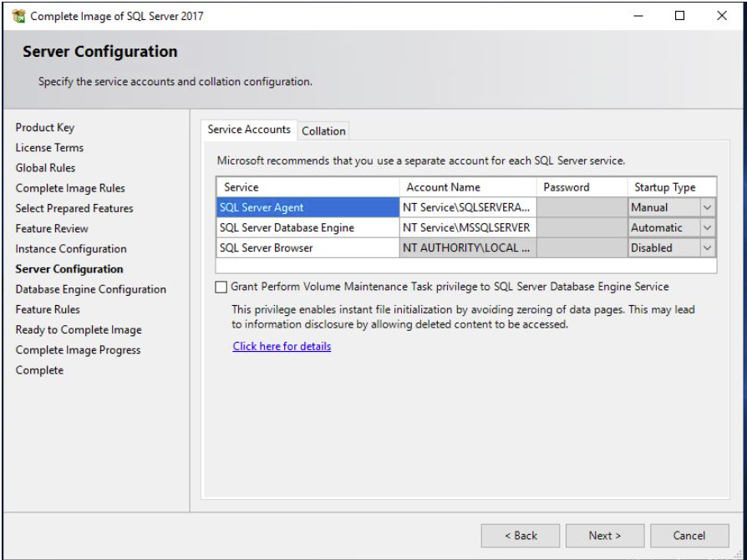Open the Click here for details link

282,347
